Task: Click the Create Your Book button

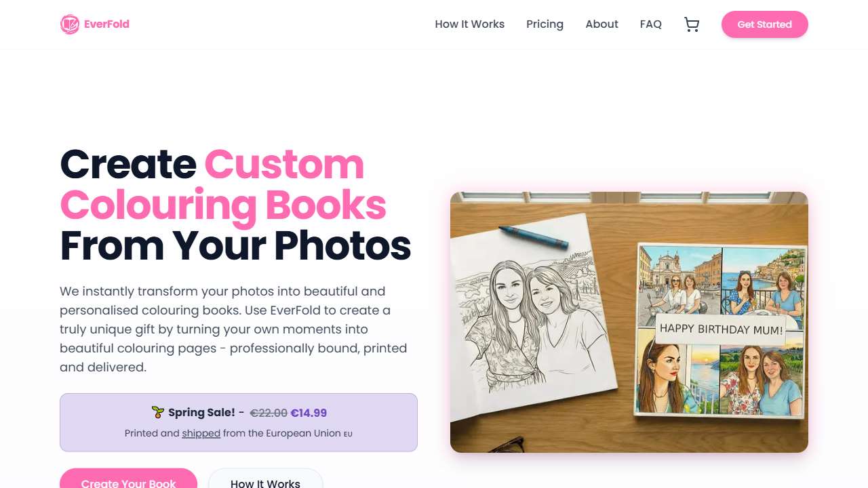Action: (128, 481)
